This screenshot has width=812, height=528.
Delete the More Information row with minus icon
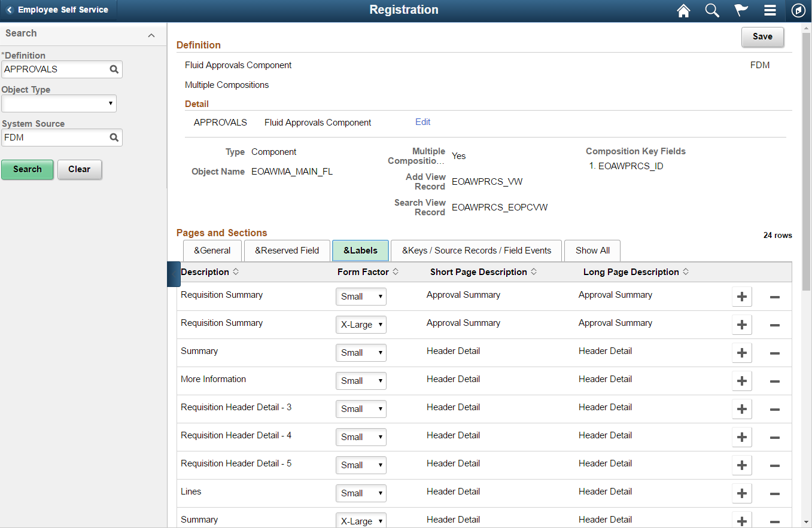pos(774,381)
